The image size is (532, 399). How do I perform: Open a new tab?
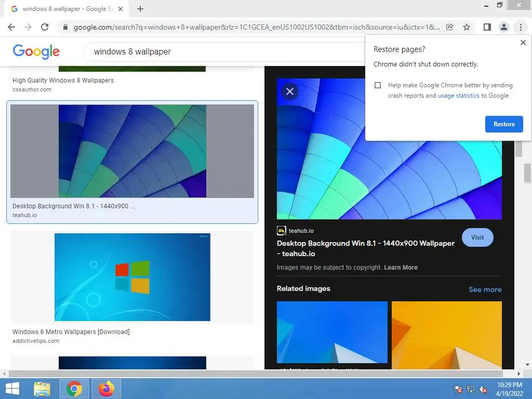tap(140, 9)
